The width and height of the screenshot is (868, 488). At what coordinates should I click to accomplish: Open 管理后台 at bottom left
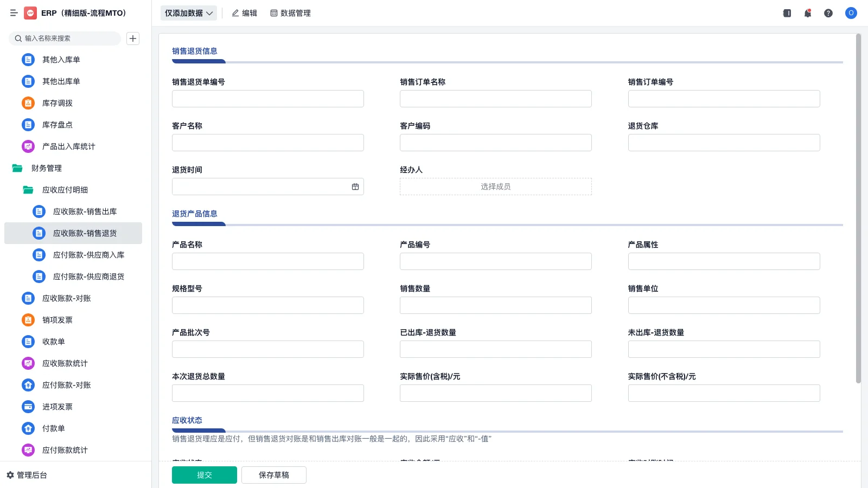(29, 475)
